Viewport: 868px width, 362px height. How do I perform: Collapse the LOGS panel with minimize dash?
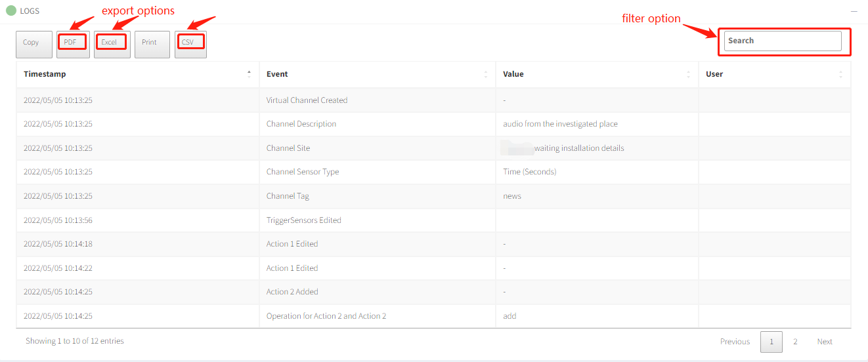click(854, 11)
